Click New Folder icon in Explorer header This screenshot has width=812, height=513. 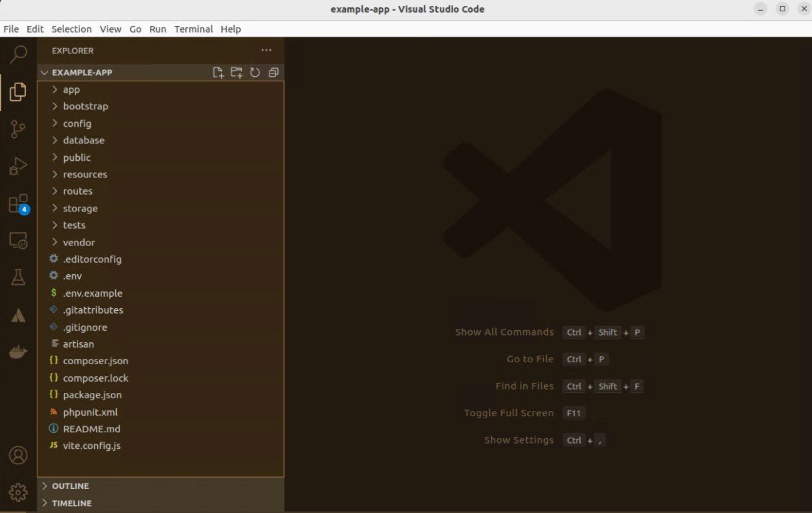[237, 73]
